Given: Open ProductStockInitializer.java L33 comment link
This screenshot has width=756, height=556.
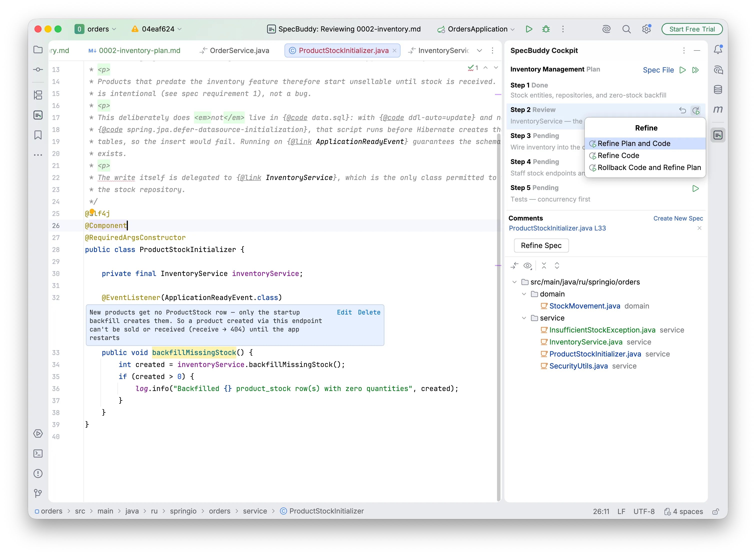Looking at the screenshot, I should tap(557, 228).
